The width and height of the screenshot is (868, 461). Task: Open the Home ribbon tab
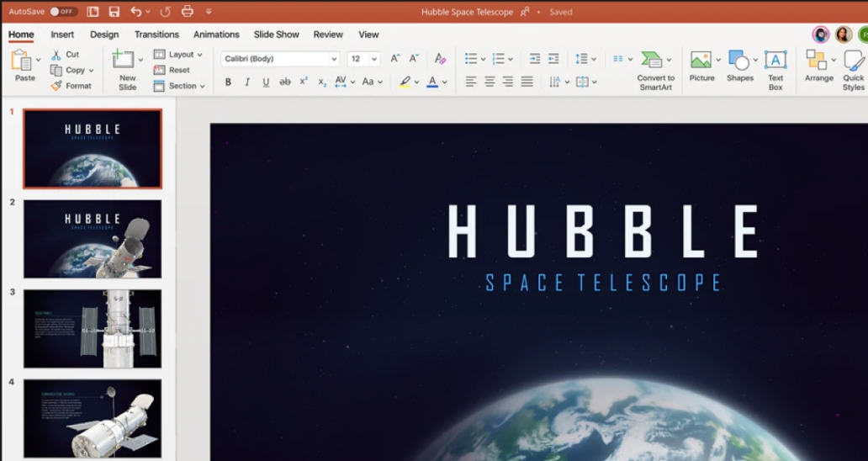coord(21,34)
